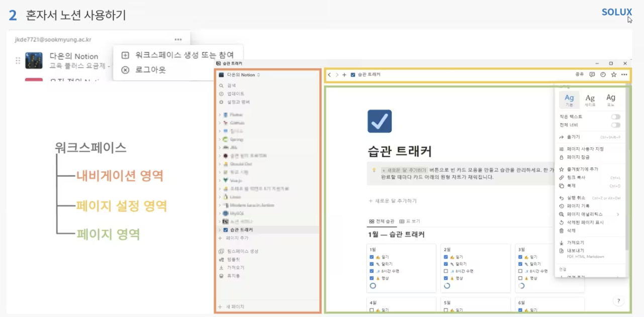Select 삭제된 페이지 표시 in the menu
The image size is (644, 317).
tap(590, 222)
